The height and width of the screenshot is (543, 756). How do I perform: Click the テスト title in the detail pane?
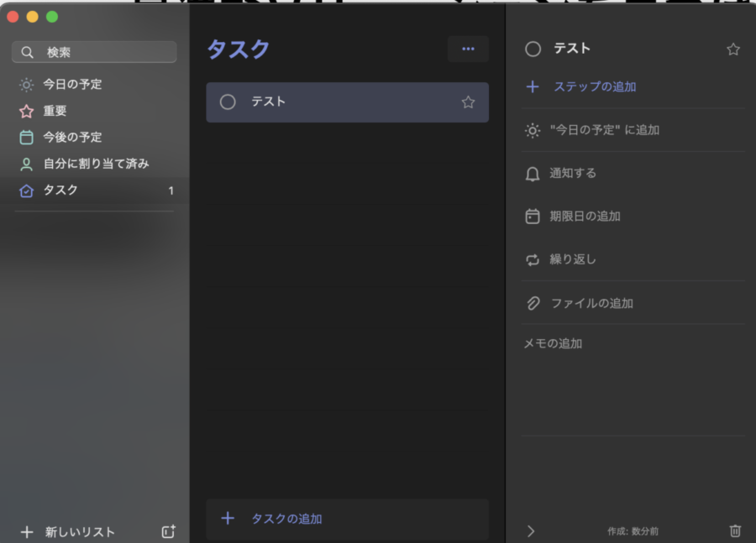[572, 49]
